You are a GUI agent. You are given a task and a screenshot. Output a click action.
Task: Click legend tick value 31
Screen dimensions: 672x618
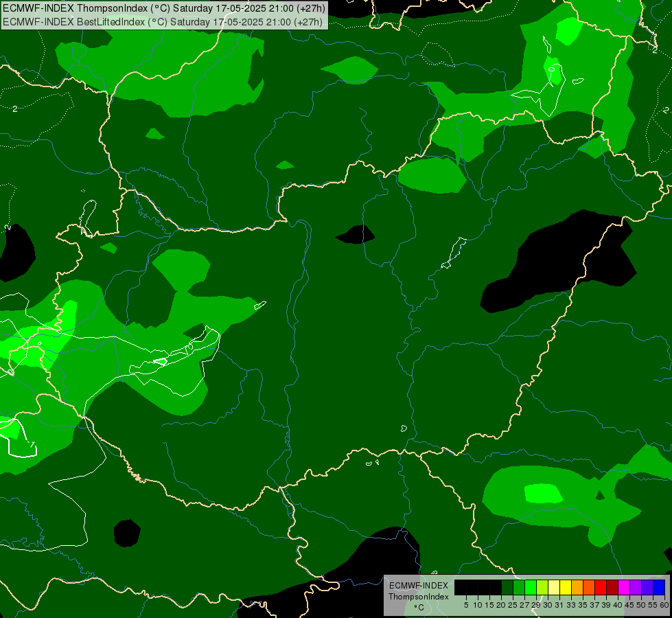pyautogui.click(x=559, y=605)
